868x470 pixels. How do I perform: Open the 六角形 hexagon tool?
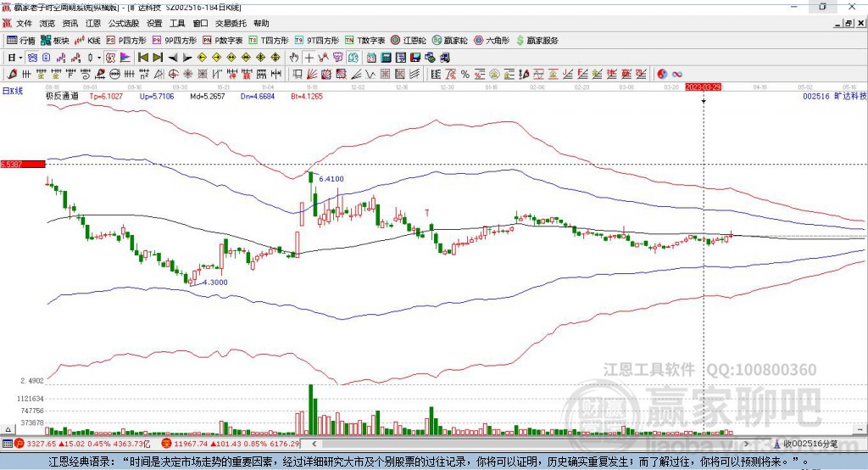pos(492,41)
